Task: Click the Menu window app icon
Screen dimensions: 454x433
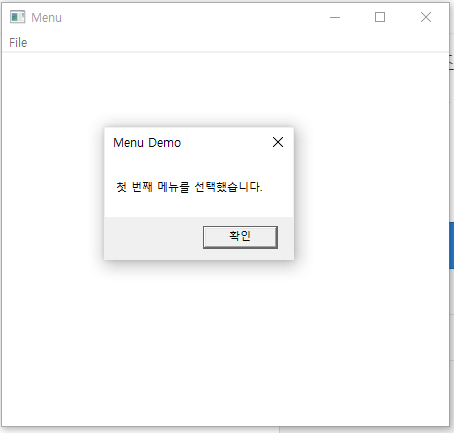Action: pyautogui.click(x=17, y=17)
